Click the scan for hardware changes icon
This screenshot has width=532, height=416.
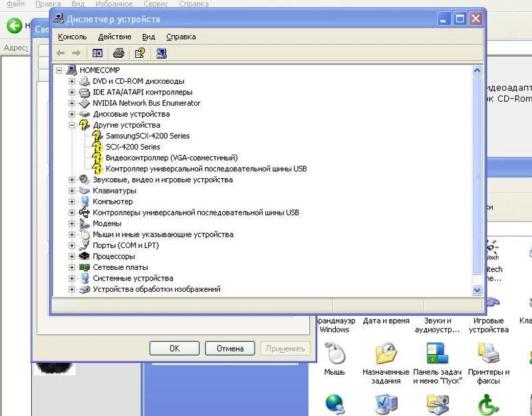[161, 53]
